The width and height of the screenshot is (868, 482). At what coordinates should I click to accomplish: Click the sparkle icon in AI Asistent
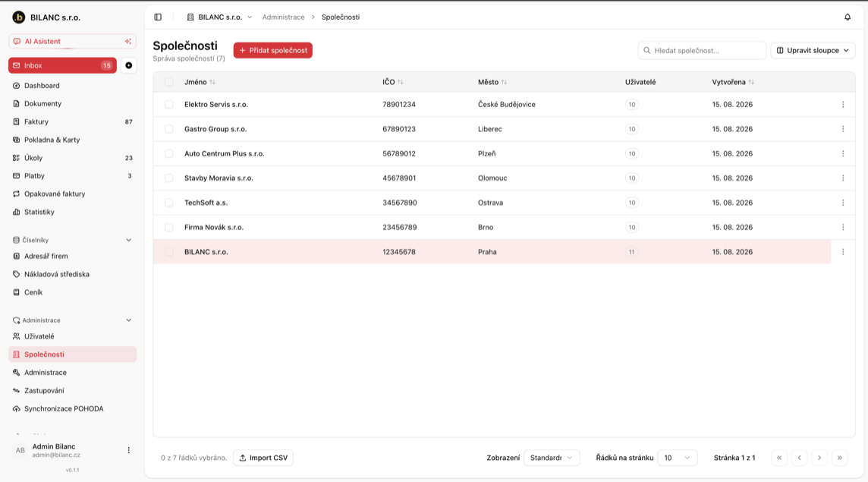click(x=128, y=42)
